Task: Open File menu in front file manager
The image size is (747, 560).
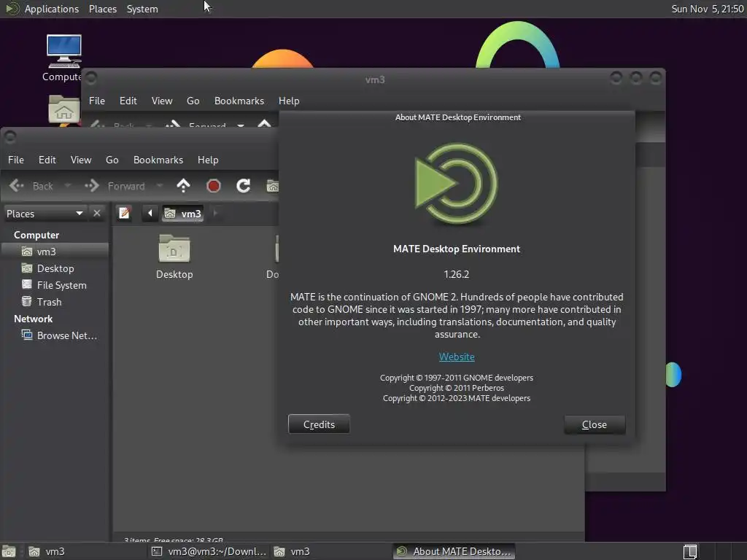Action: pos(16,160)
